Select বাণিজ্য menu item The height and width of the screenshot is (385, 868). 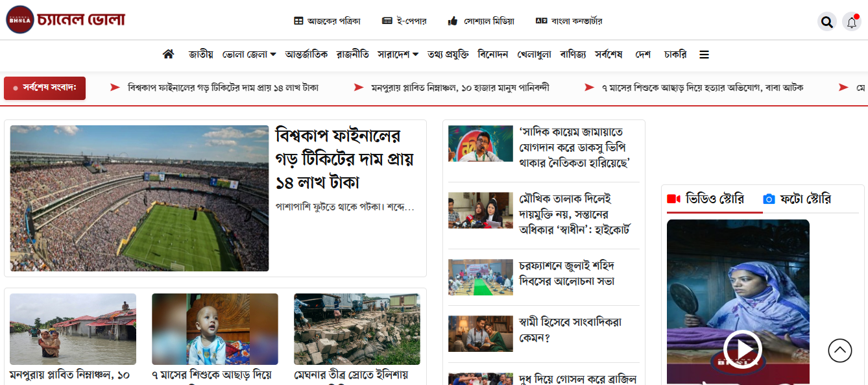click(x=573, y=55)
